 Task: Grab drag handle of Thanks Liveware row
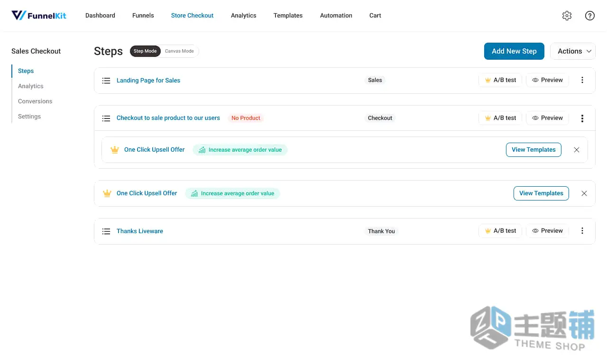point(106,231)
